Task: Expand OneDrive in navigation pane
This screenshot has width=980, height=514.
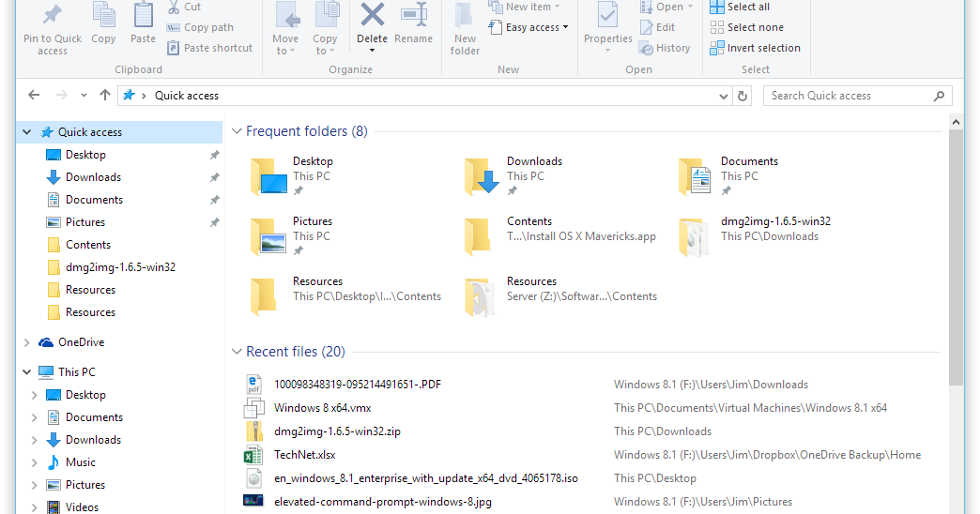Action: tap(27, 342)
